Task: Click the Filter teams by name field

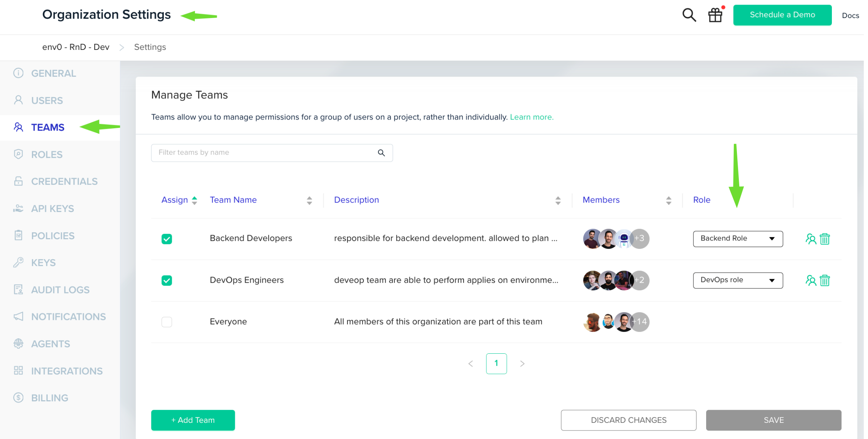Action: 265,153
